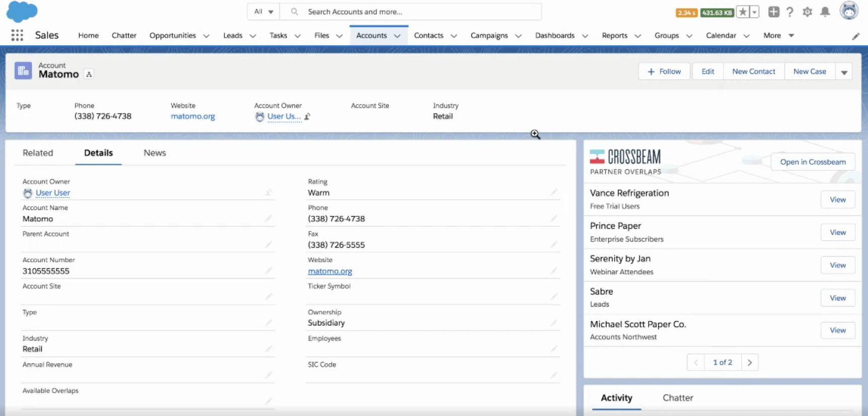The image size is (868, 416).
Task: Switch to the Related tab
Action: tap(38, 153)
